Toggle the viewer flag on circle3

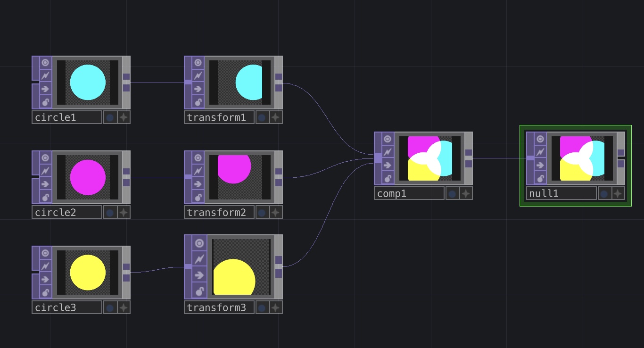(46, 253)
